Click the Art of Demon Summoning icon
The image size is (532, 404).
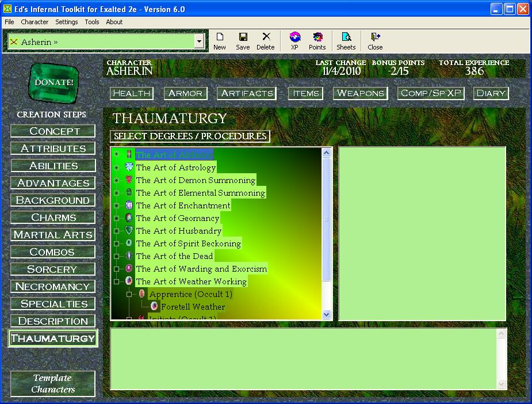(129, 180)
